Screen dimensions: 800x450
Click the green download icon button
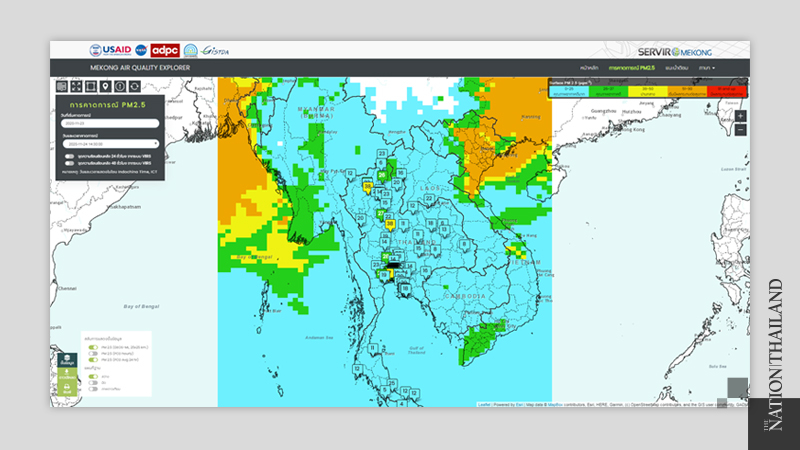tap(67, 375)
